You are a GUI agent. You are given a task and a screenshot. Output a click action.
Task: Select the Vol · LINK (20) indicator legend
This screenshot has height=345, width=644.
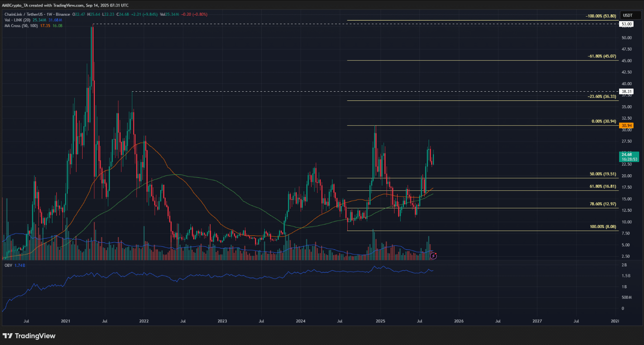click(x=17, y=20)
